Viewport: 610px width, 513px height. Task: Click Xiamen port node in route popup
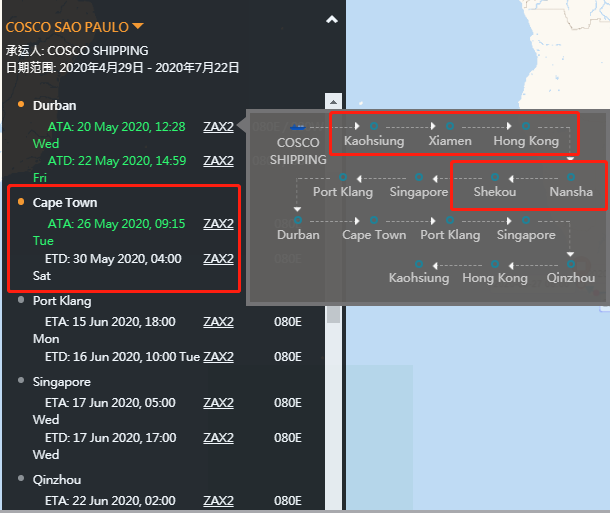click(x=450, y=126)
